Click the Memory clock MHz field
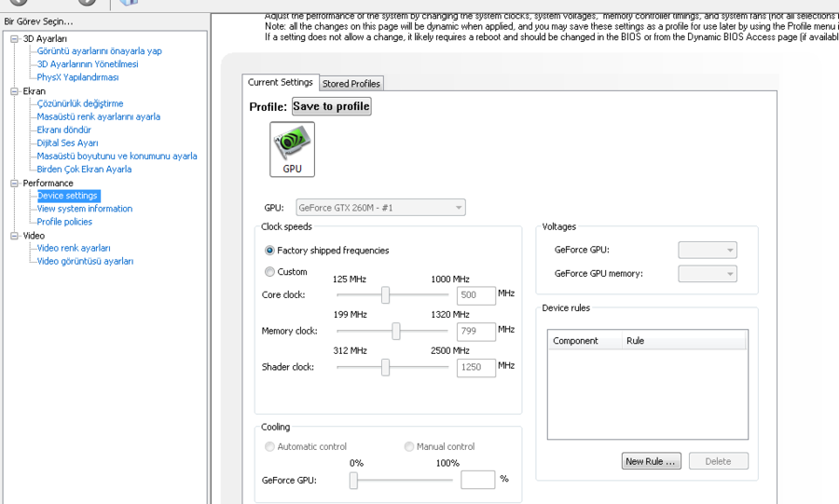The height and width of the screenshot is (504, 839). point(476,332)
